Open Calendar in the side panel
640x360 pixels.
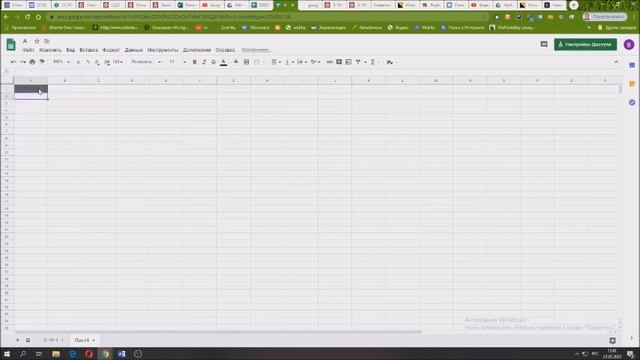tap(632, 65)
